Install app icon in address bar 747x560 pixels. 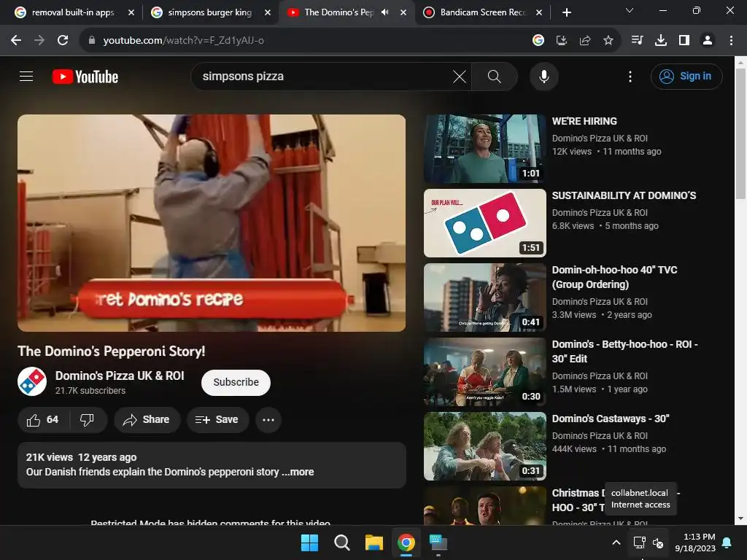(562, 41)
